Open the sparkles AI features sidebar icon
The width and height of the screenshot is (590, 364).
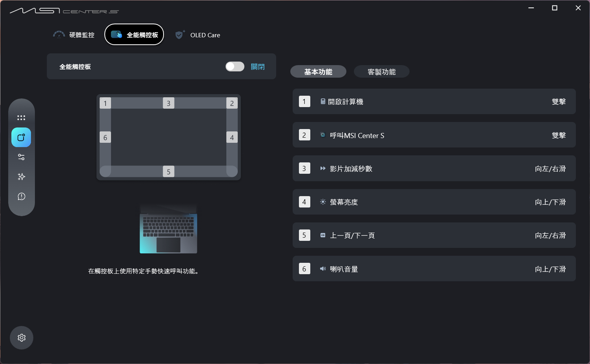point(21,177)
